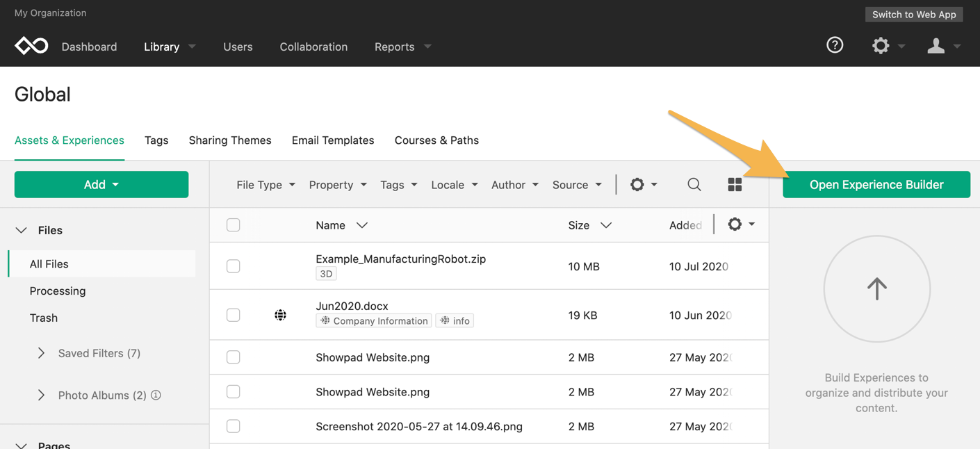This screenshot has height=449, width=980.
Task: Click the Company Information tag
Action: pos(374,320)
